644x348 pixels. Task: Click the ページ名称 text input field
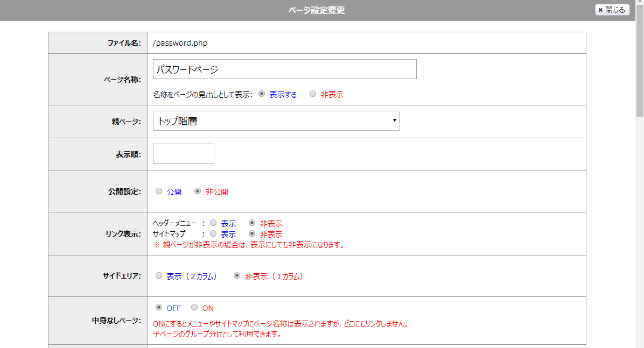pos(284,69)
